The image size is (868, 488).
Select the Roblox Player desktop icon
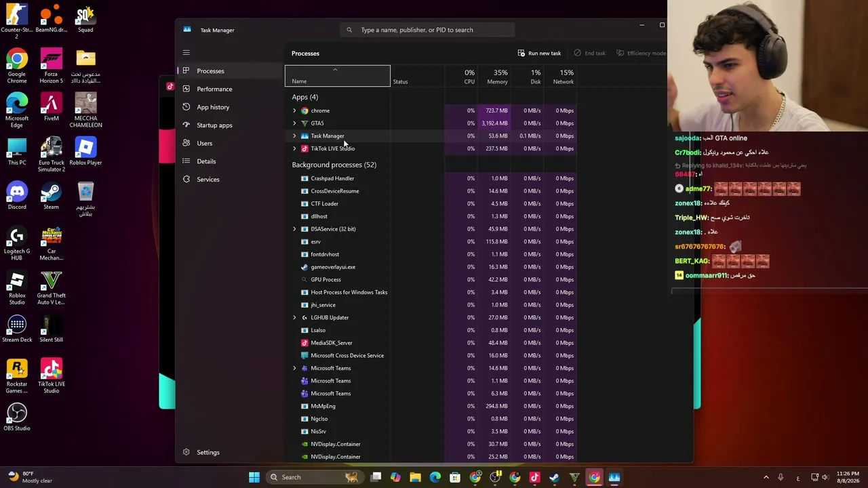[85, 151]
